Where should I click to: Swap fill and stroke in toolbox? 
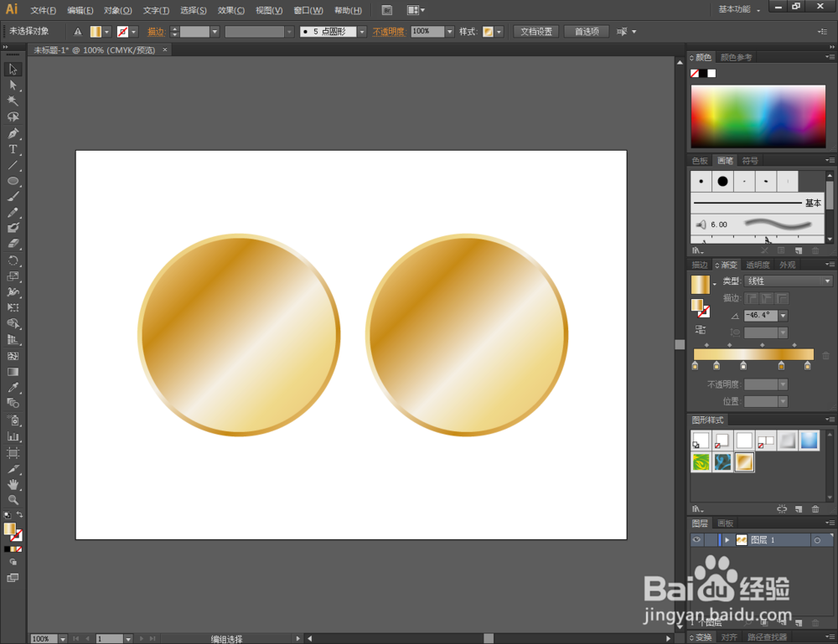point(20,514)
